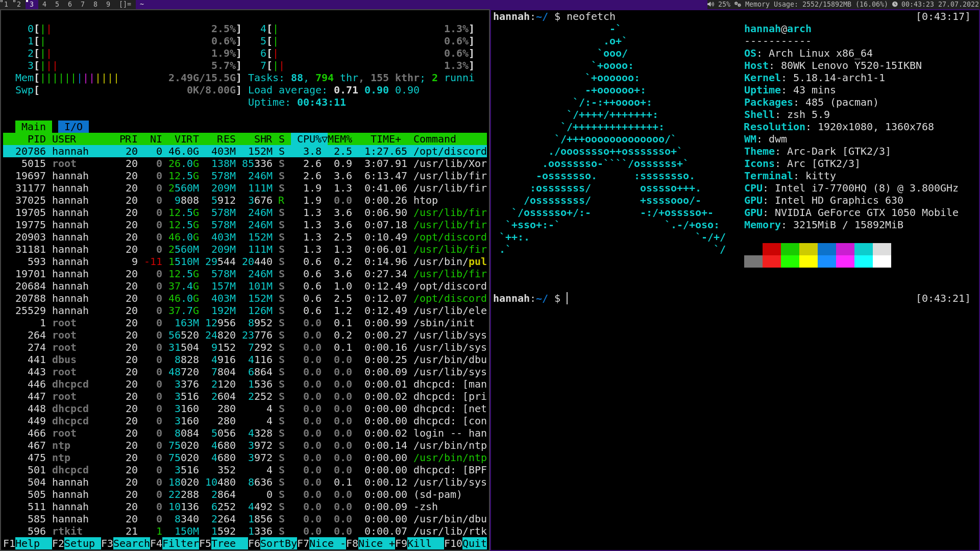The image size is (980, 551).
Task: Click the []= tiling layout symbol
Action: 125,4
